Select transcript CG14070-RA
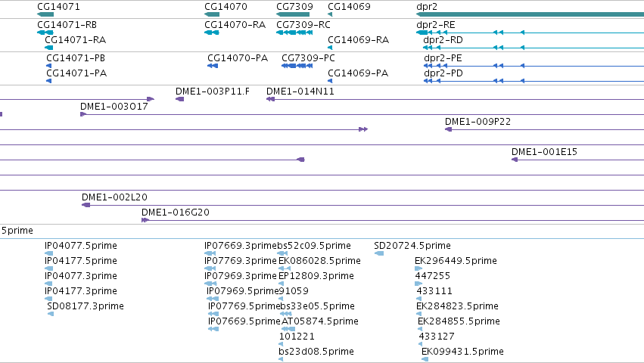 pyautogui.click(x=235, y=25)
